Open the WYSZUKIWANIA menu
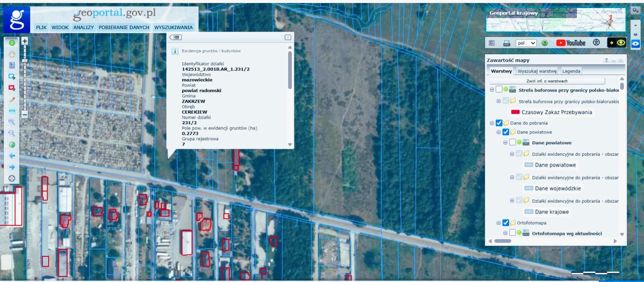The width and height of the screenshot is (644, 282). pyautogui.click(x=173, y=27)
